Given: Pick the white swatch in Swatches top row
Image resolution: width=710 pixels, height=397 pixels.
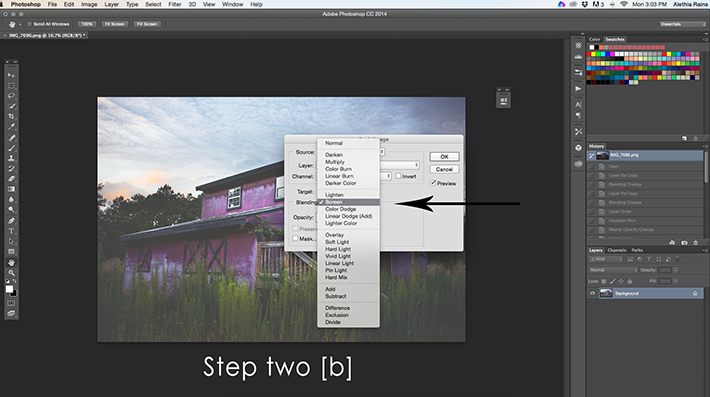Looking at the screenshot, I should tap(592, 47).
